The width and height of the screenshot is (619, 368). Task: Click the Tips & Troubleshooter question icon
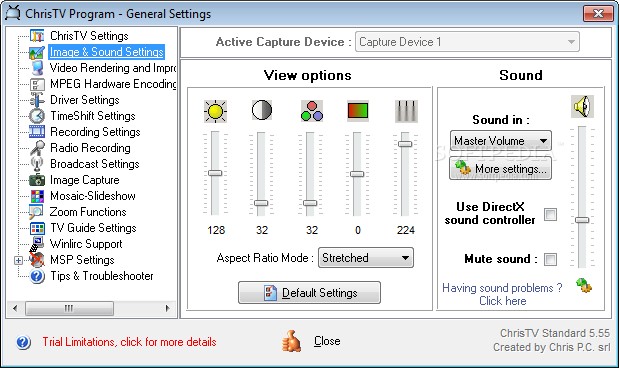37,276
